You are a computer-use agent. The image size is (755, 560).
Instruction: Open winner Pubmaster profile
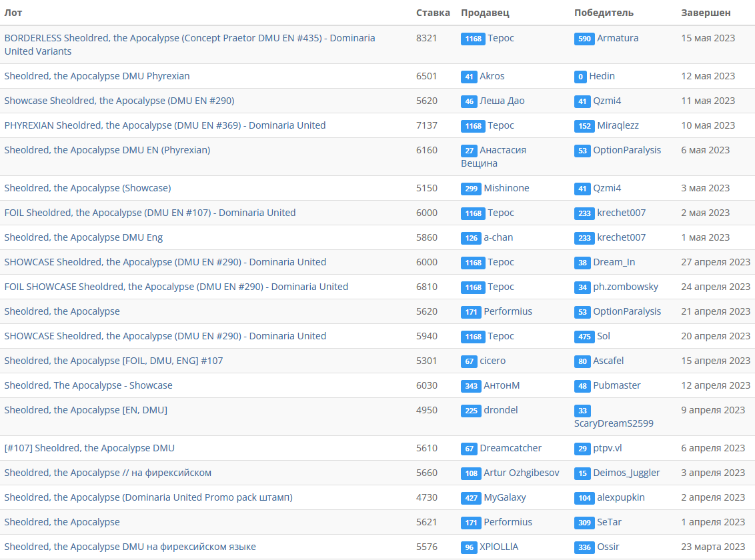click(x=617, y=385)
